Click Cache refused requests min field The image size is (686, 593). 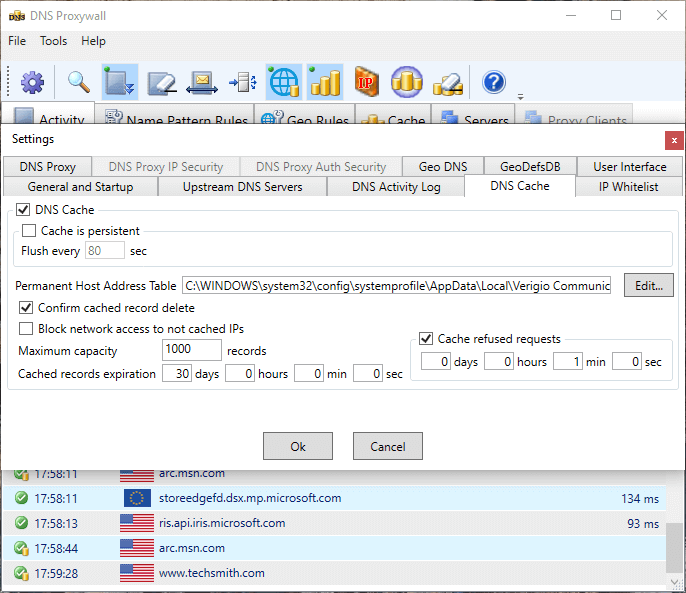568,361
